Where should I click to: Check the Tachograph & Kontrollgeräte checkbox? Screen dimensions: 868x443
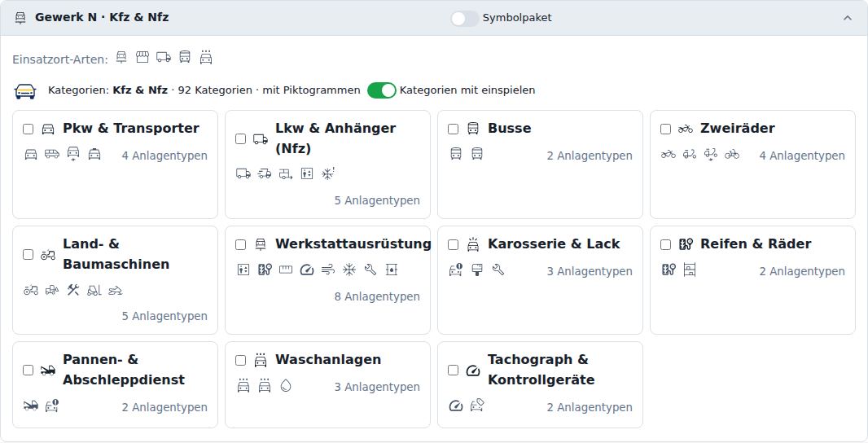454,371
